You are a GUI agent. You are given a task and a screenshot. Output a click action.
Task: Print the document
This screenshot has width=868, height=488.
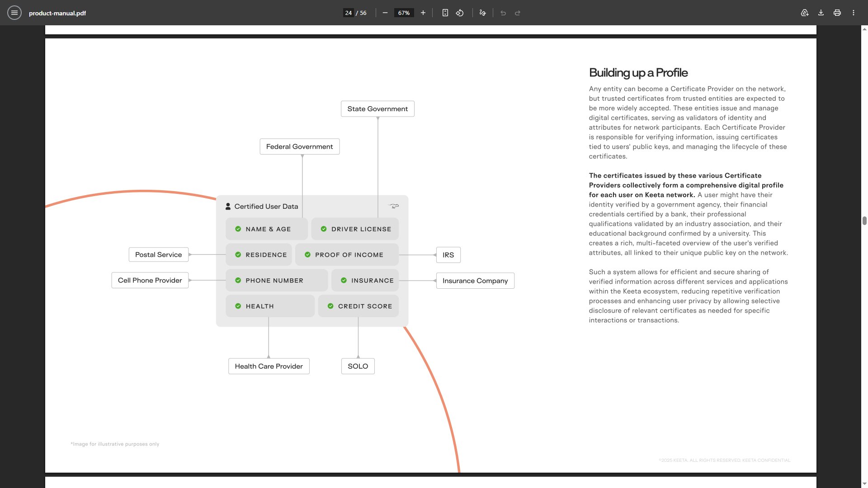[x=837, y=13]
